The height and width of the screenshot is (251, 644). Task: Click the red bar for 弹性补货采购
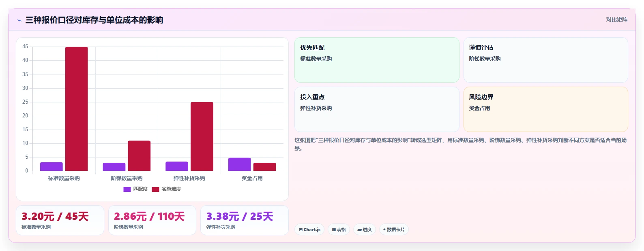pyautogui.click(x=202, y=136)
